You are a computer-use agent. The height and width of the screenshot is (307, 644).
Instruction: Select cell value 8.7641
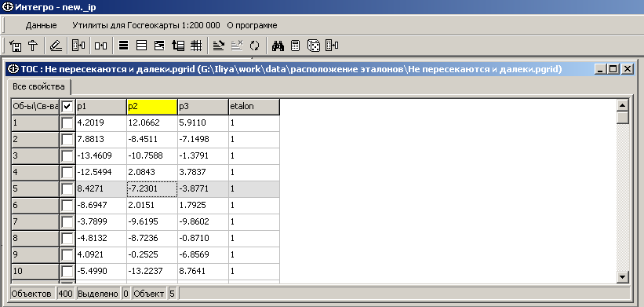[x=203, y=271]
